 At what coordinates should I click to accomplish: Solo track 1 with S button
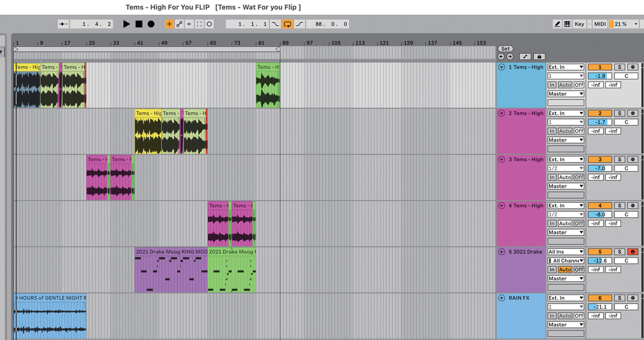[x=619, y=67]
